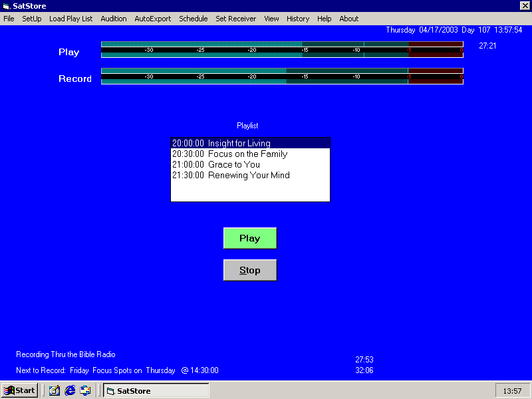Open the File menu
The image size is (532, 399).
(9, 19)
